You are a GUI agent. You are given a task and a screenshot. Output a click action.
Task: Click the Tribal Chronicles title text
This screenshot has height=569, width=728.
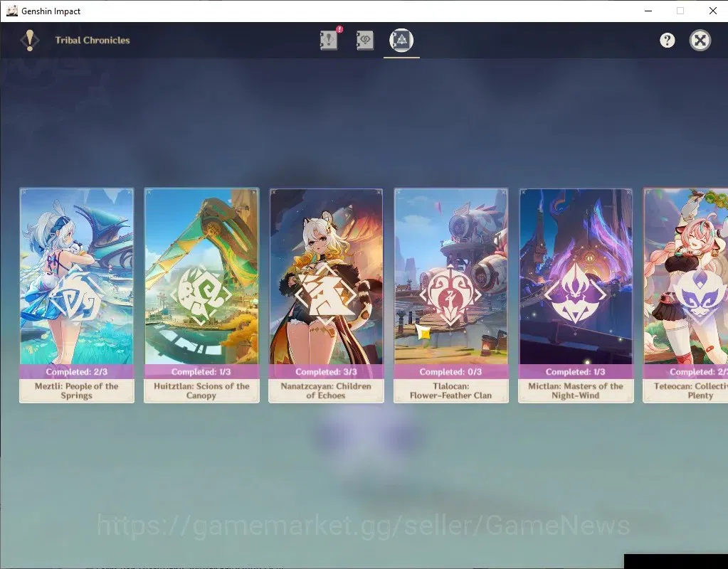[93, 41]
